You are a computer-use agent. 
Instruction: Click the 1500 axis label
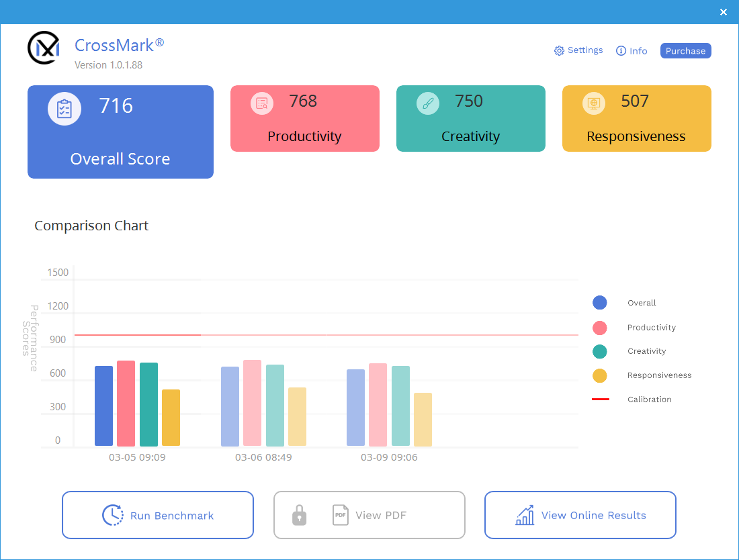point(58,272)
